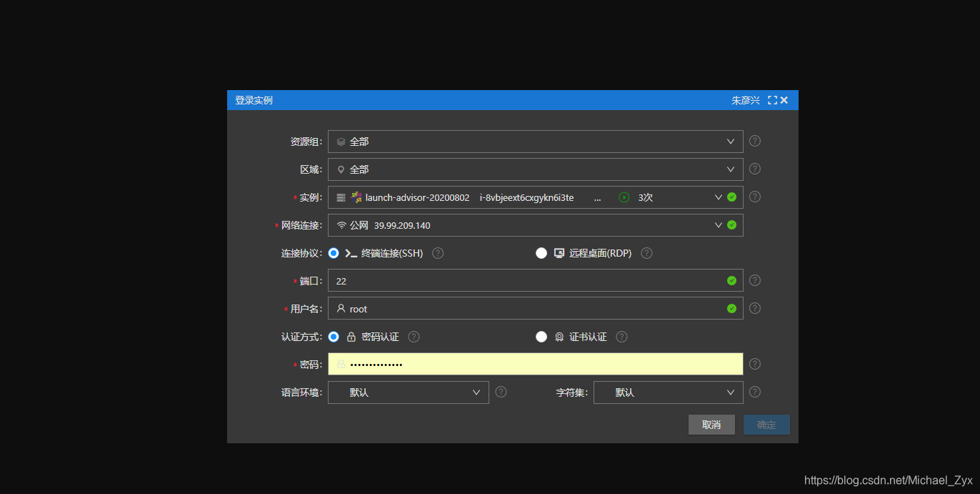Click the layers icon in 资源组 field
Image resolution: width=980 pixels, height=494 pixels.
coord(341,142)
